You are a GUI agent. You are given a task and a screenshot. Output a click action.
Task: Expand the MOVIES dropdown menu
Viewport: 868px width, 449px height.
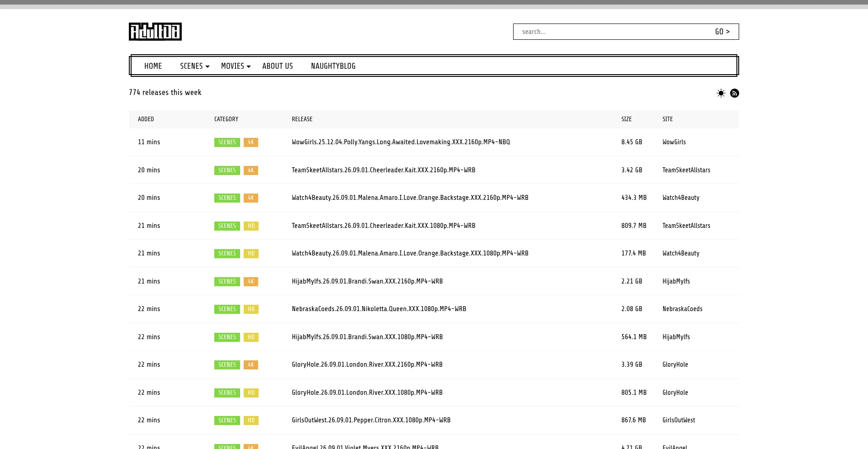coord(236,66)
